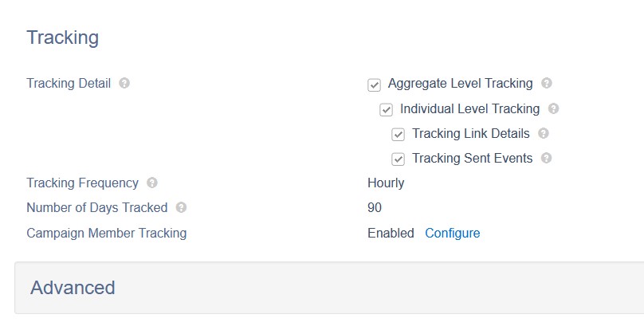Toggle Tracking Sent Events checkbox
The height and width of the screenshot is (334, 644).
coord(398,159)
